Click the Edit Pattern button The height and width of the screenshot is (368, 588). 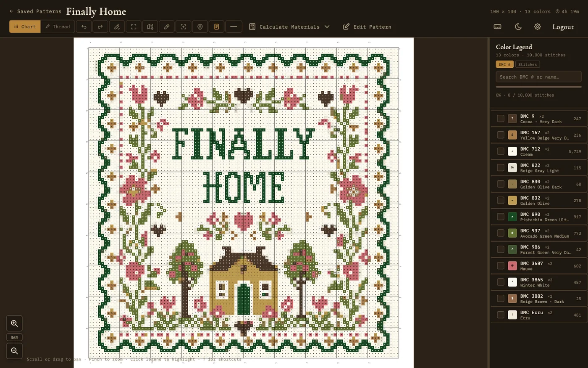coord(367,26)
